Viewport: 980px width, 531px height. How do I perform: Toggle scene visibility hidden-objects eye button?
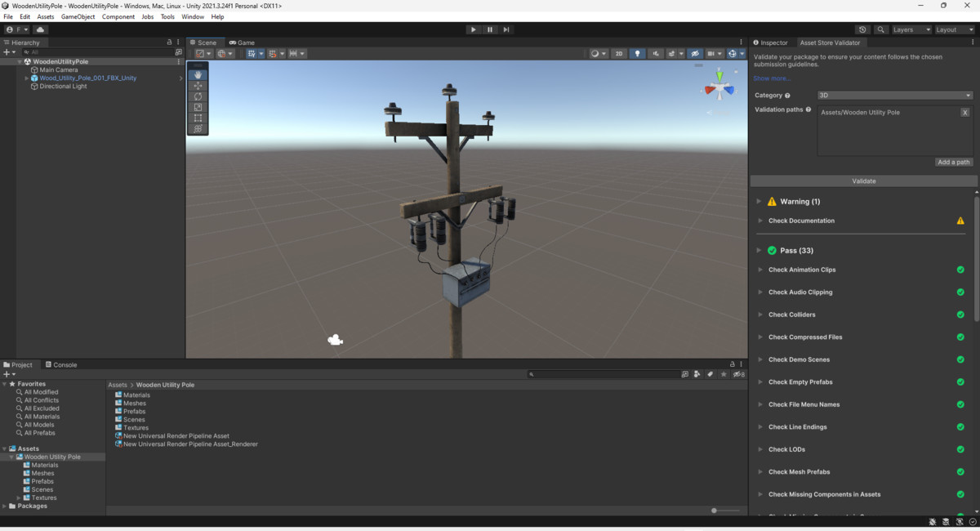(696, 53)
